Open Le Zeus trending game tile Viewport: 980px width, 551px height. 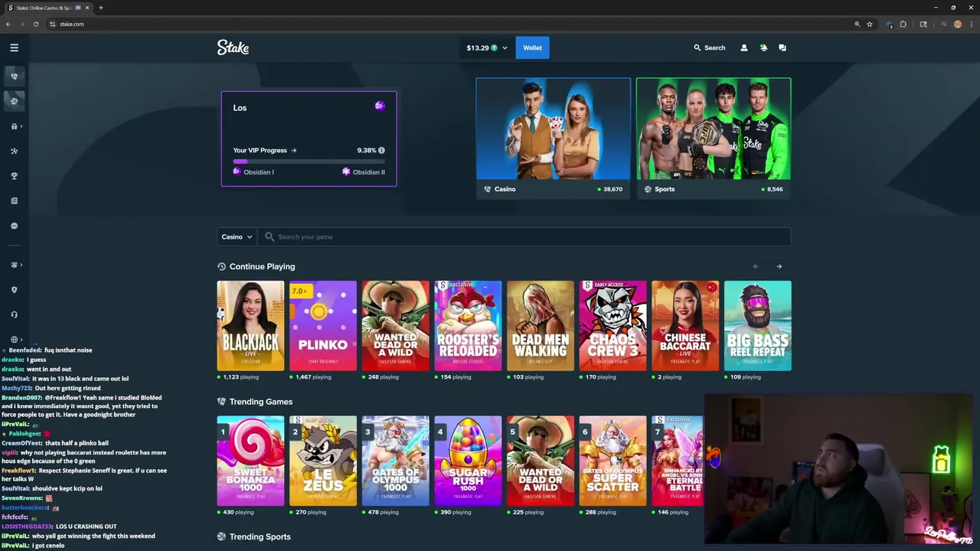(322, 461)
